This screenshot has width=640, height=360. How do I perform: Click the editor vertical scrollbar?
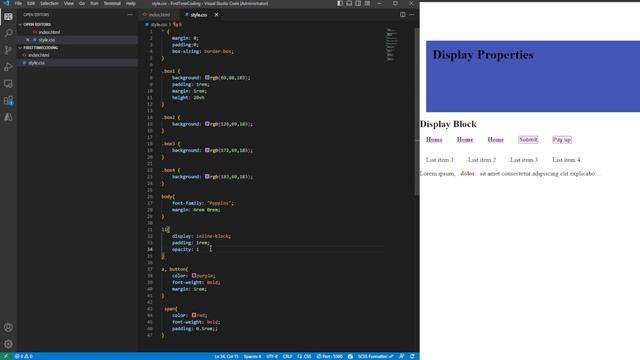pyautogui.click(x=416, y=112)
